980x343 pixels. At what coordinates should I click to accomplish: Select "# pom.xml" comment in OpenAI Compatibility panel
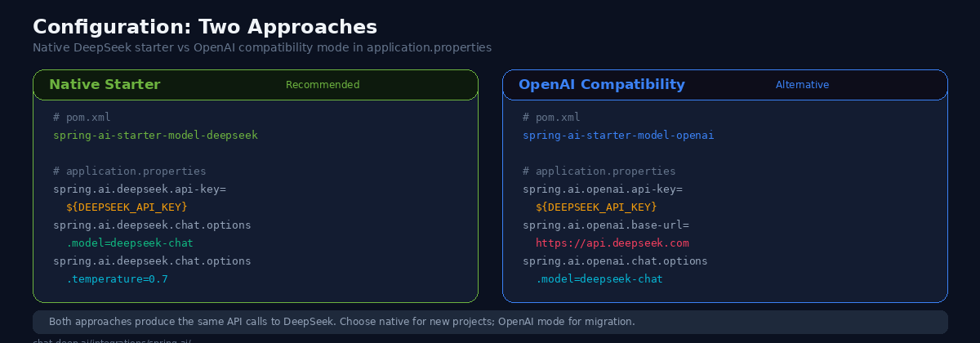click(x=551, y=118)
